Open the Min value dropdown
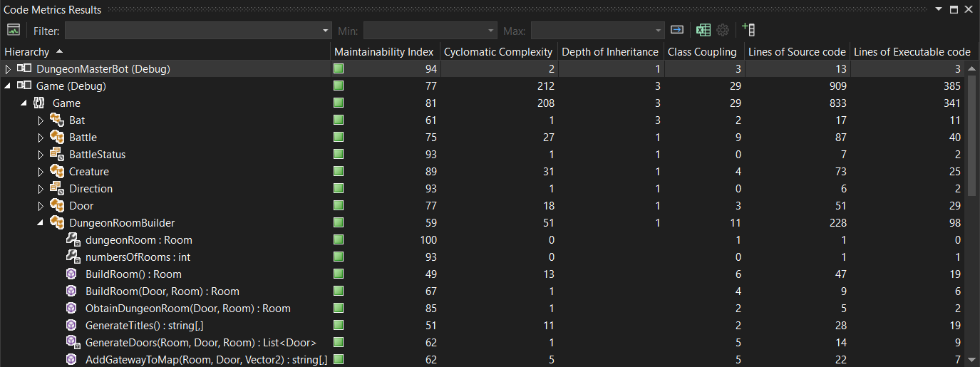Screen dimensions: 980x367 491,31
